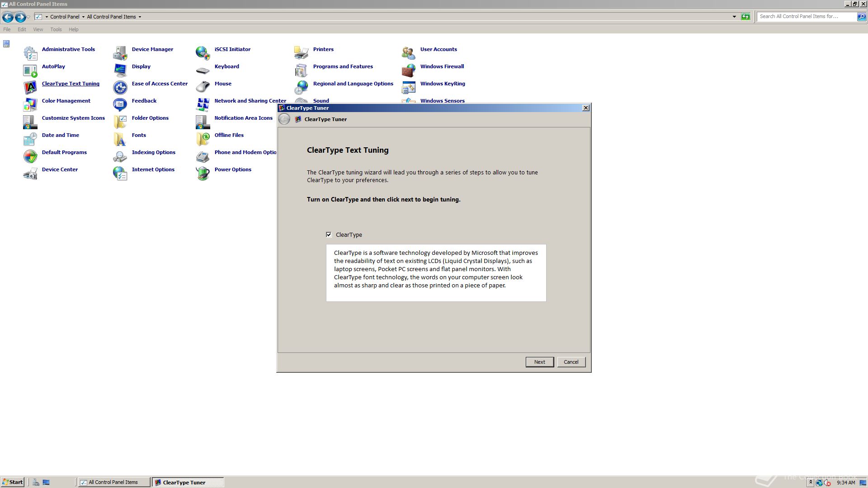Open the Internet Options icon

pos(120,174)
